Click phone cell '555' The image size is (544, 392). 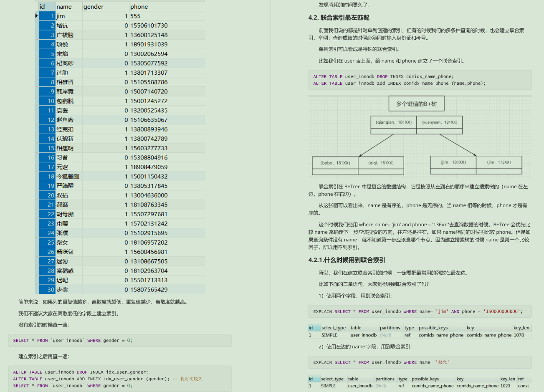(x=135, y=16)
